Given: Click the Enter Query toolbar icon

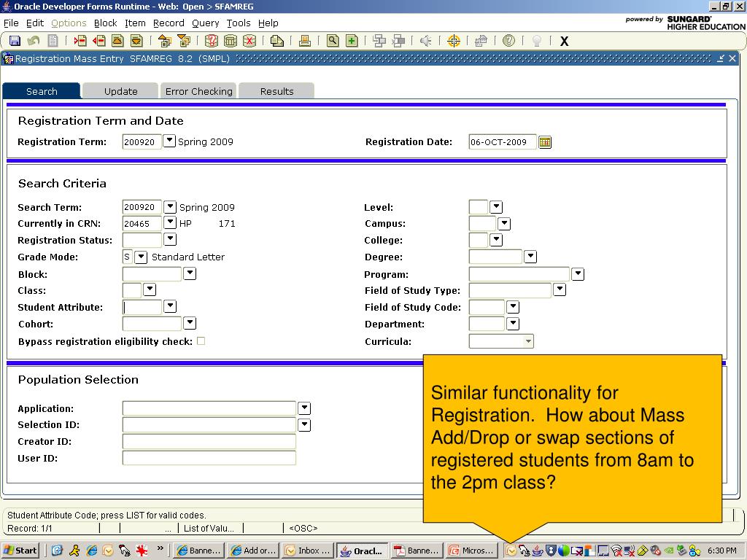Looking at the screenshot, I should coord(212,41).
